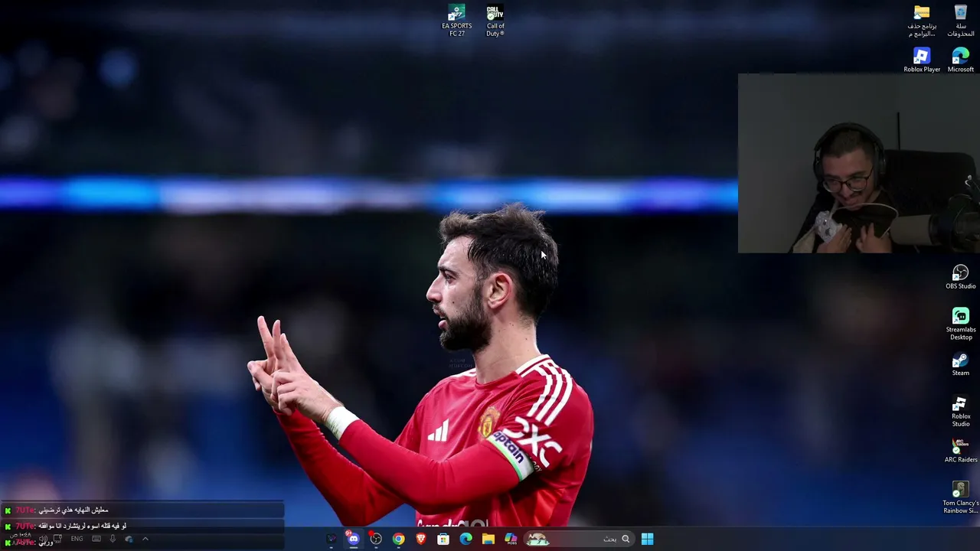This screenshot has height=551, width=980.
Task: Select the ARC Raiders desktop icon
Action: [961, 451]
